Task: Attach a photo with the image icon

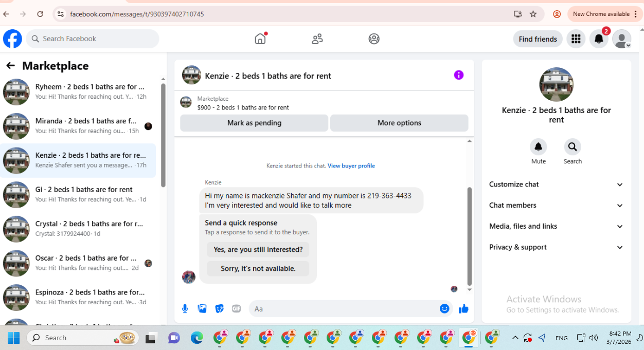Action: (x=202, y=308)
